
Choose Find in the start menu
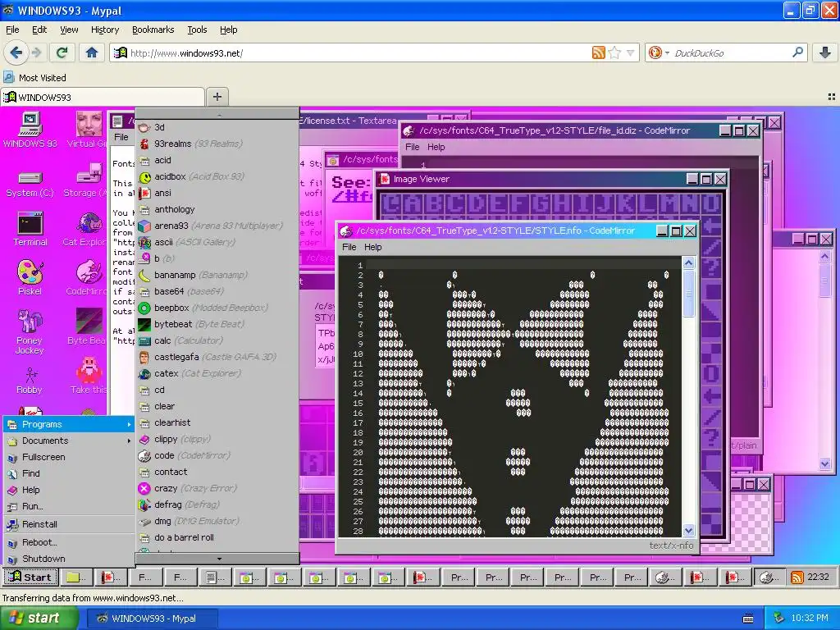coord(69,473)
